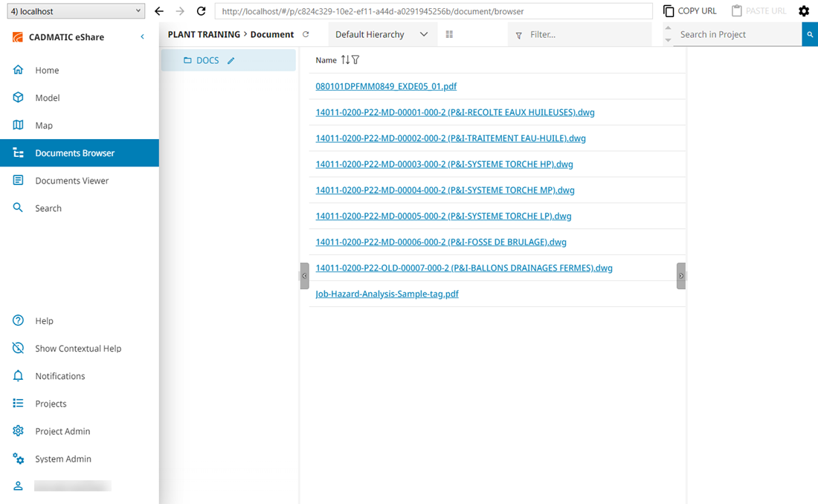Go to the Map section

[x=80, y=125]
